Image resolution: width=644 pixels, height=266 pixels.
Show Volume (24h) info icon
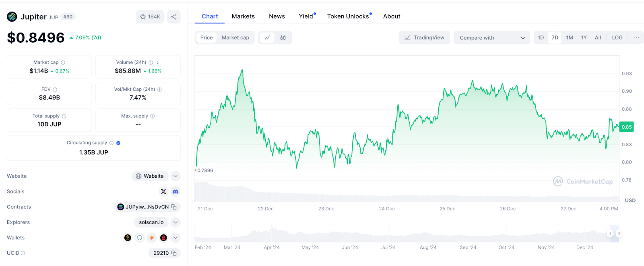[151, 62]
